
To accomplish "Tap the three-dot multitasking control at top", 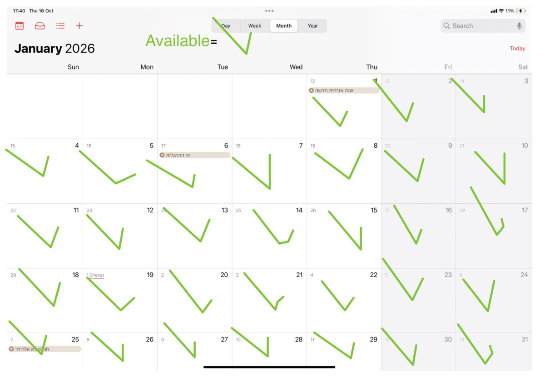I will (269, 11).
